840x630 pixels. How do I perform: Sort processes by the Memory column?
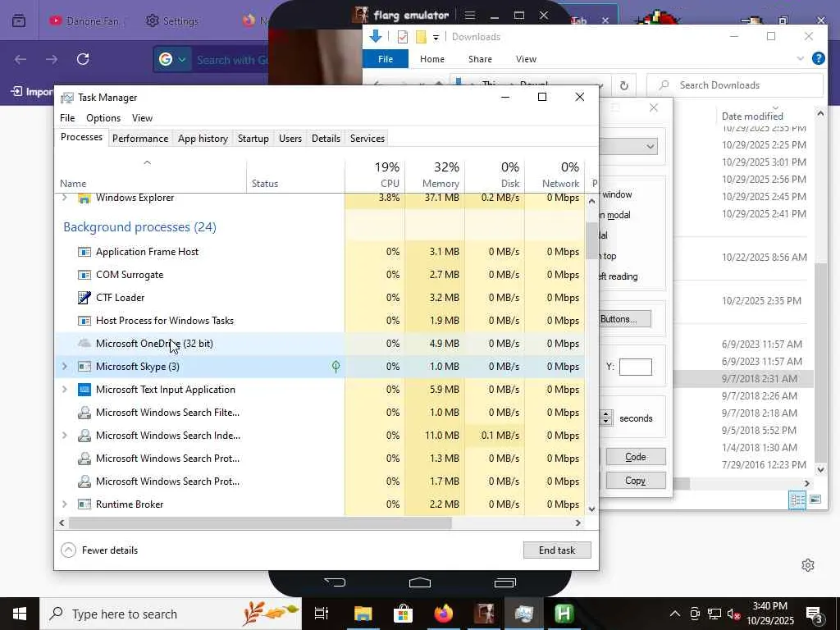tap(435, 176)
